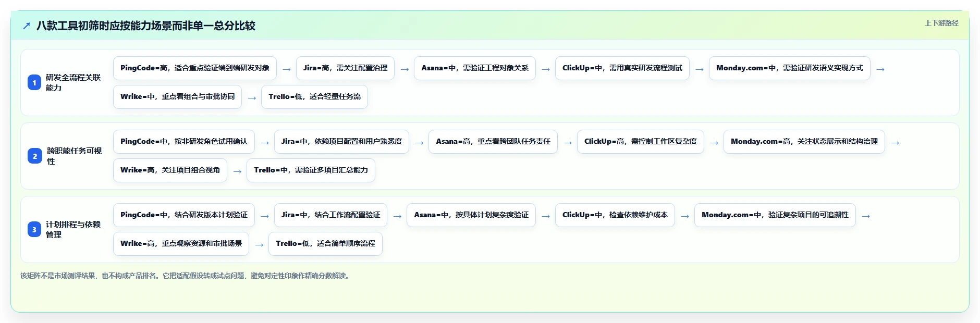Click the Trello=中，需验证多项目汇总能力 chip
The image size is (980, 323).
(311, 170)
